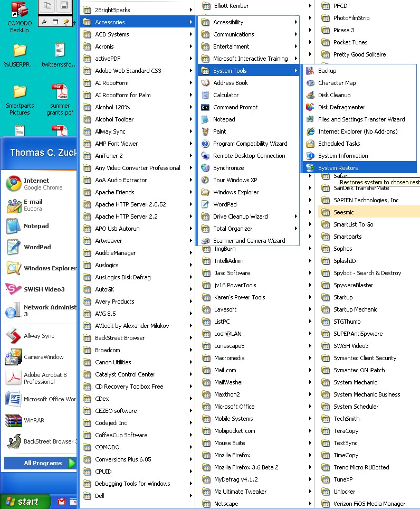Screen dimensions: 420x509
Task: Click the Paint icon
Action: [205, 131]
